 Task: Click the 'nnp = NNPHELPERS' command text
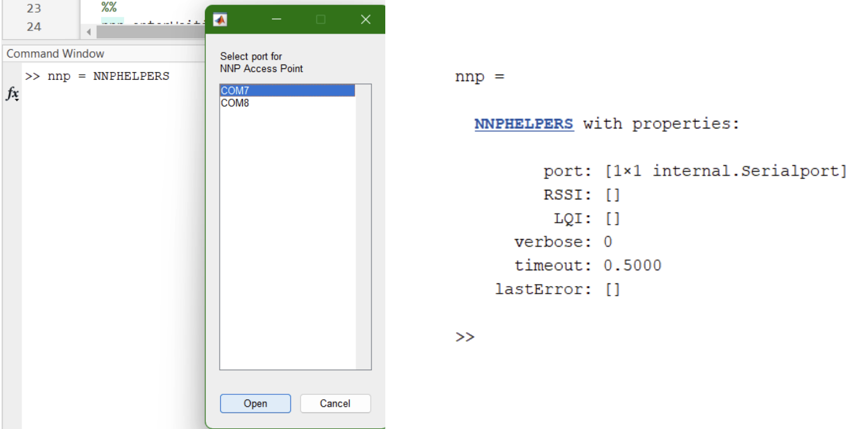tap(108, 77)
